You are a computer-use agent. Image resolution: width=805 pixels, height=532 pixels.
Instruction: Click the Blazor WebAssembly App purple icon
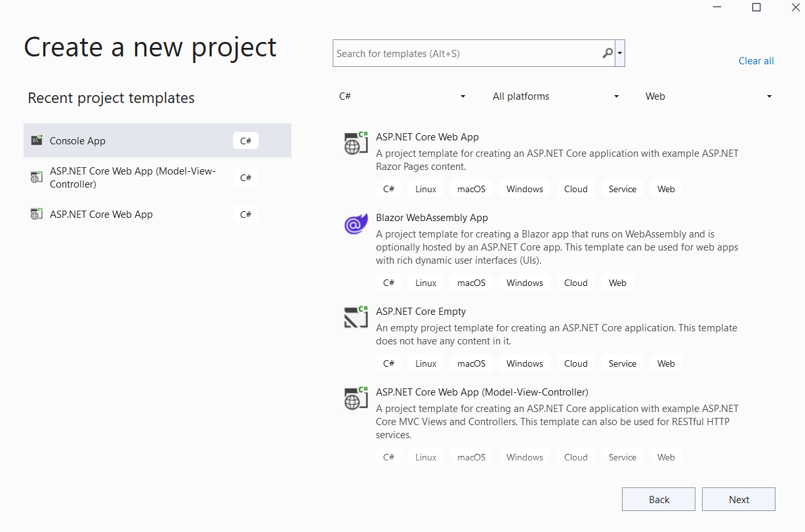tap(356, 224)
